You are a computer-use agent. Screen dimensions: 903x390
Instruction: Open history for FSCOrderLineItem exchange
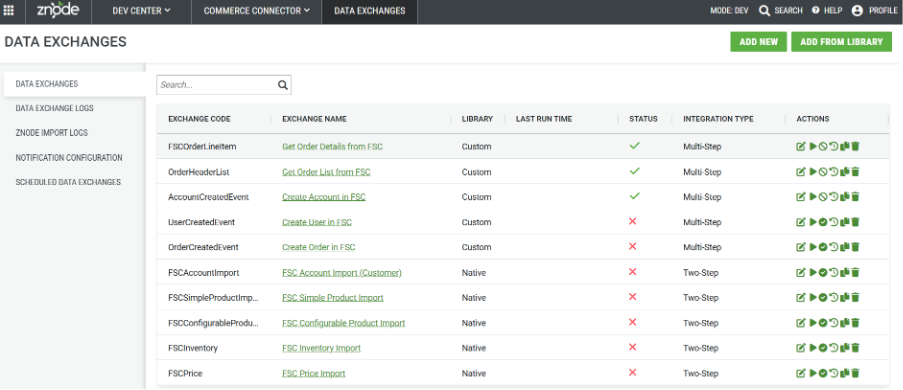[x=834, y=147]
